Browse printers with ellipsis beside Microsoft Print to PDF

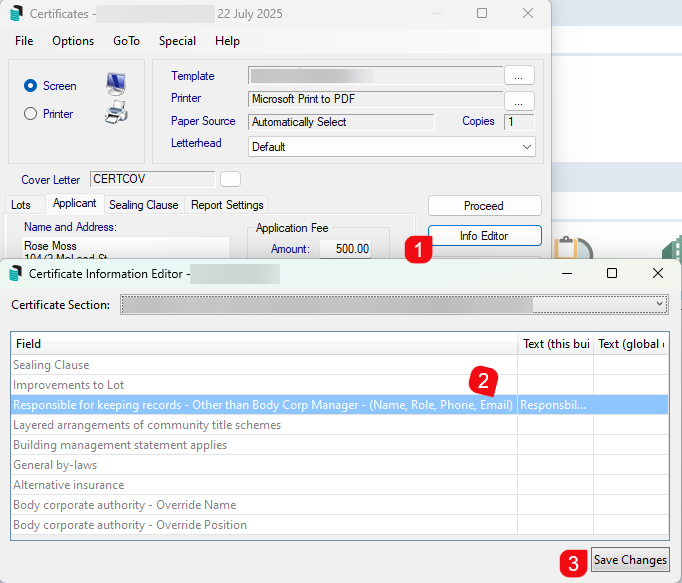click(519, 101)
